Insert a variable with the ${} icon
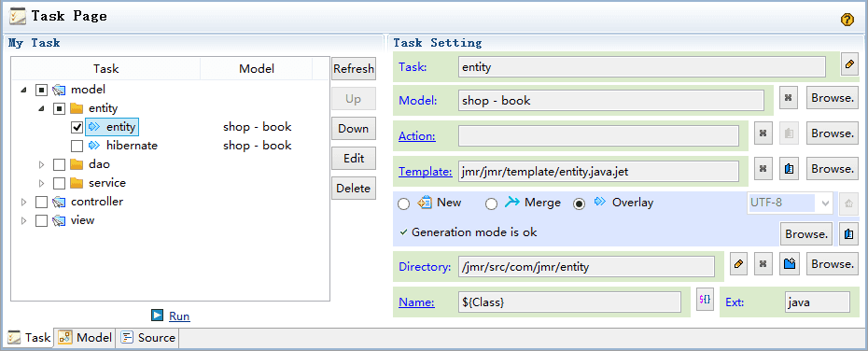The image size is (868, 351). (x=705, y=300)
